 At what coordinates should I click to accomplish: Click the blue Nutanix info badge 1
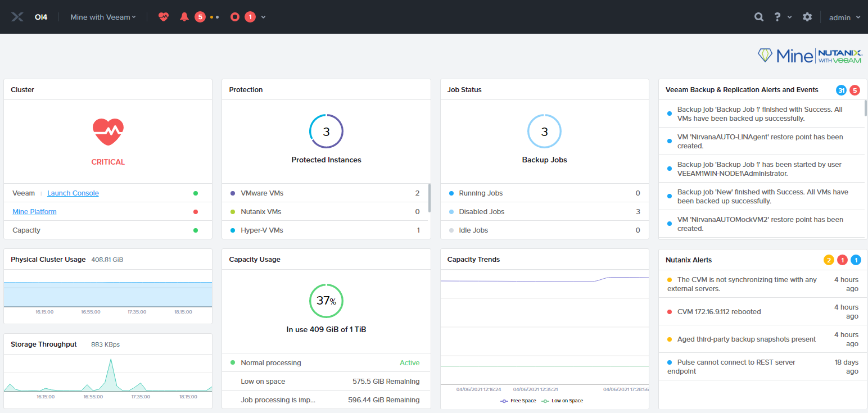(856, 260)
